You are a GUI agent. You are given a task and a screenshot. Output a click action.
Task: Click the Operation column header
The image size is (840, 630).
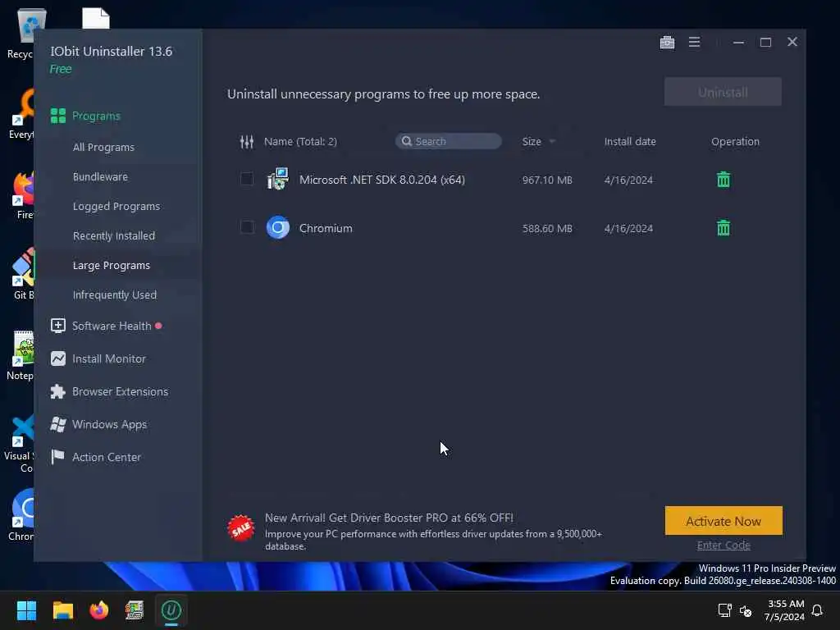(x=735, y=141)
